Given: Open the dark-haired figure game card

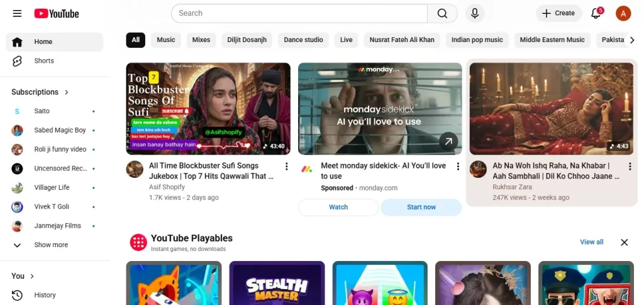Looking at the screenshot, I should click(483, 283).
